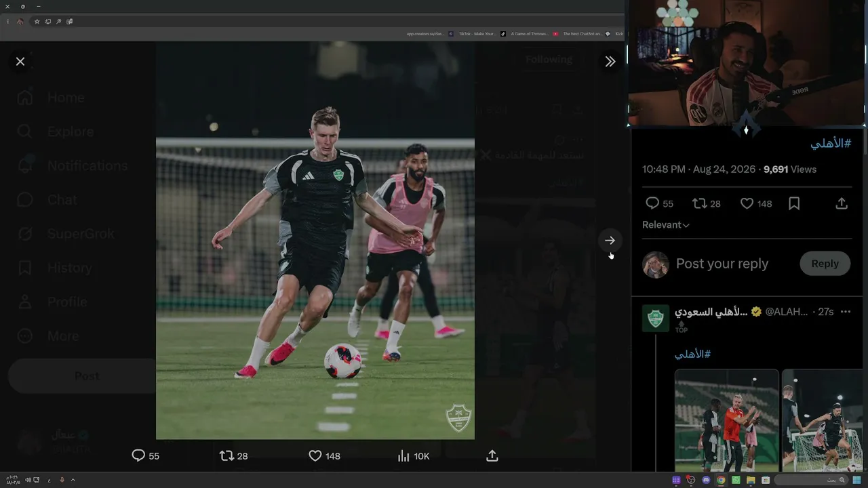The width and height of the screenshot is (868, 488).
Task: Open the more options menu on the 27s reply
Action: [x=845, y=312]
